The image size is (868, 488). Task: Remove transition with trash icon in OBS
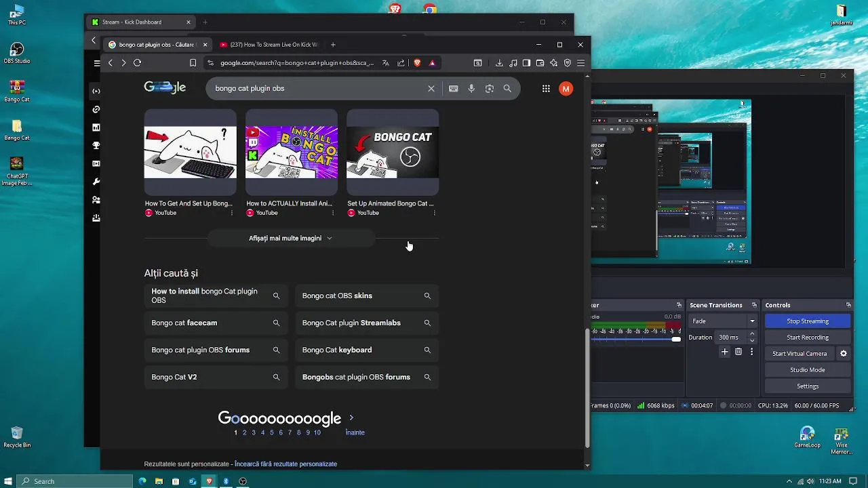pos(738,352)
